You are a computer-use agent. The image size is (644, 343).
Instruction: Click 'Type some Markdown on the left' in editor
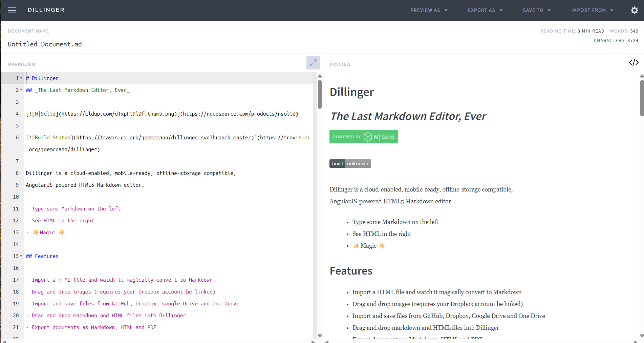[73, 209]
